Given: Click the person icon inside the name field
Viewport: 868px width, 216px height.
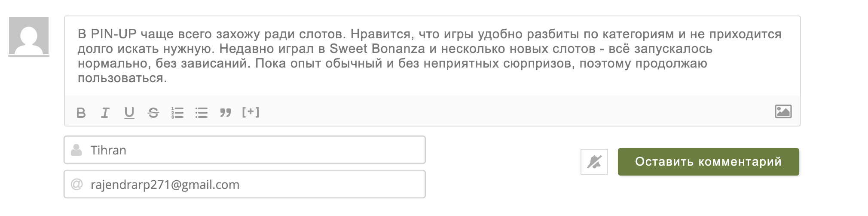Looking at the screenshot, I should [76, 150].
